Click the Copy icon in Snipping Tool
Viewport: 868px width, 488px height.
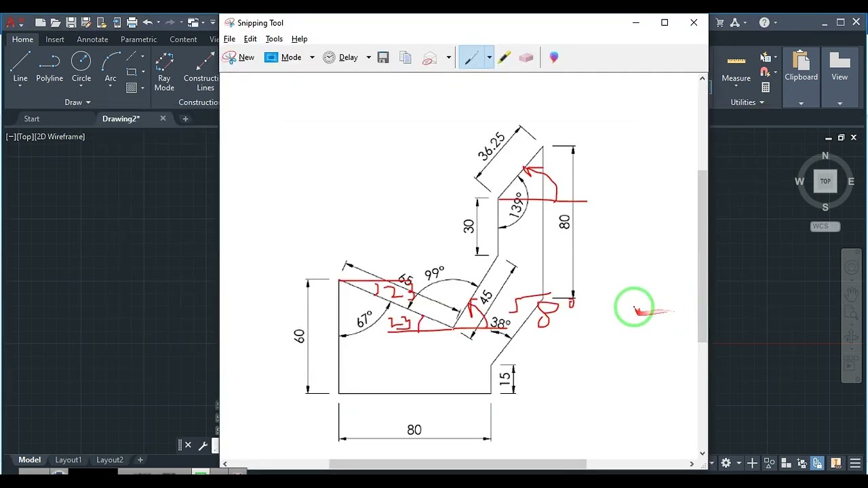click(x=406, y=58)
